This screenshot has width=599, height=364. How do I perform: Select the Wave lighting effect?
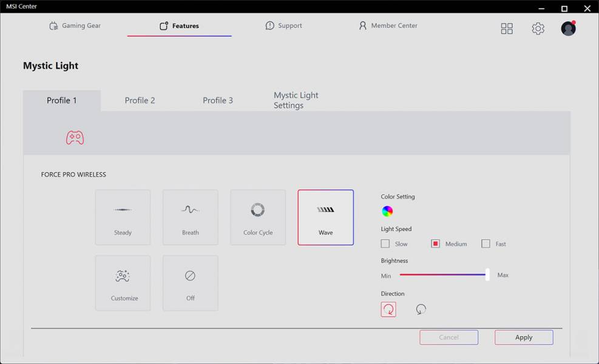(x=325, y=217)
